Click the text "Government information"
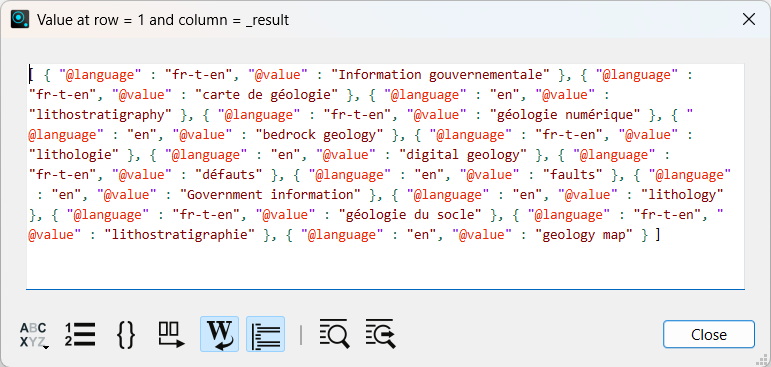771x367 pixels. click(270, 195)
